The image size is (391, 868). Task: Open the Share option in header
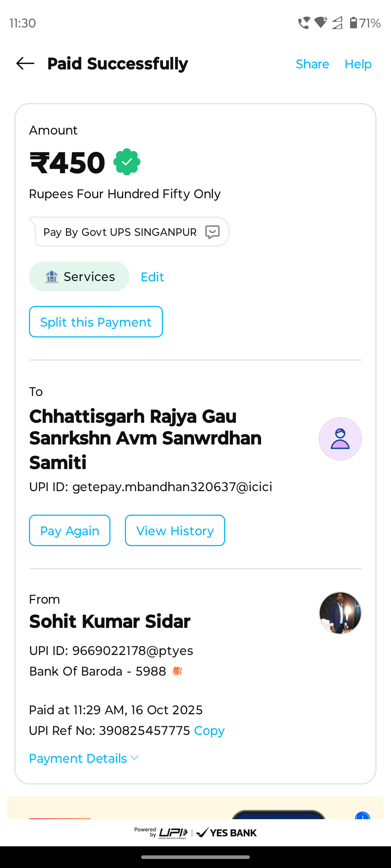pyautogui.click(x=312, y=64)
